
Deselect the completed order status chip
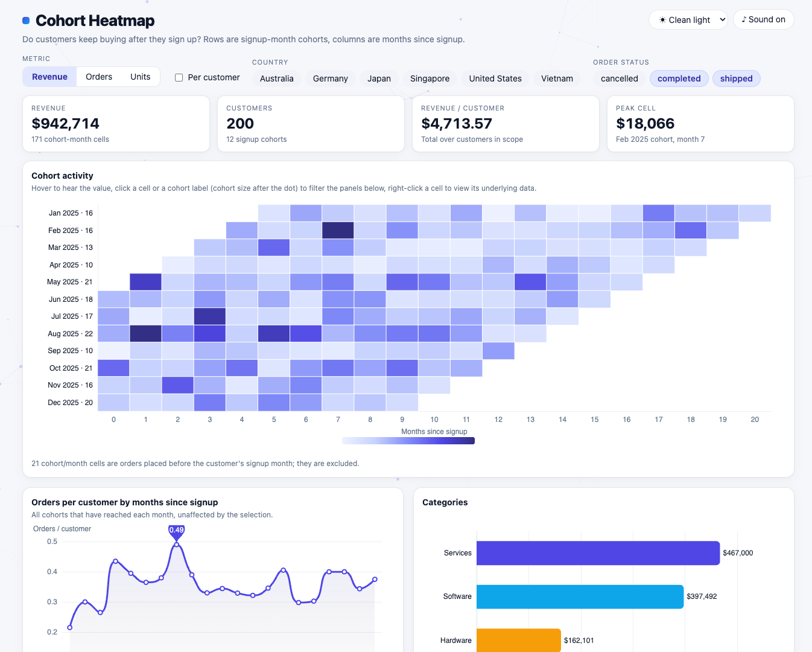[679, 78]
